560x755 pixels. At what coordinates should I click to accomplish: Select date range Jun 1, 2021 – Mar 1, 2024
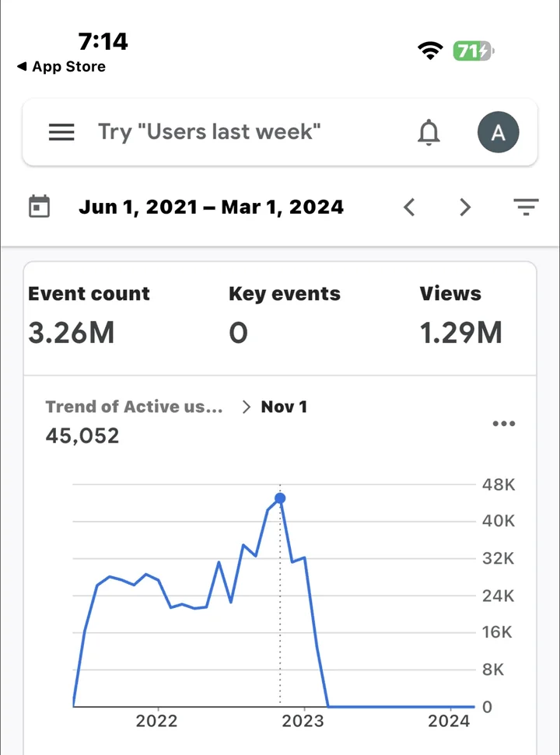click(x=211, y=207)
